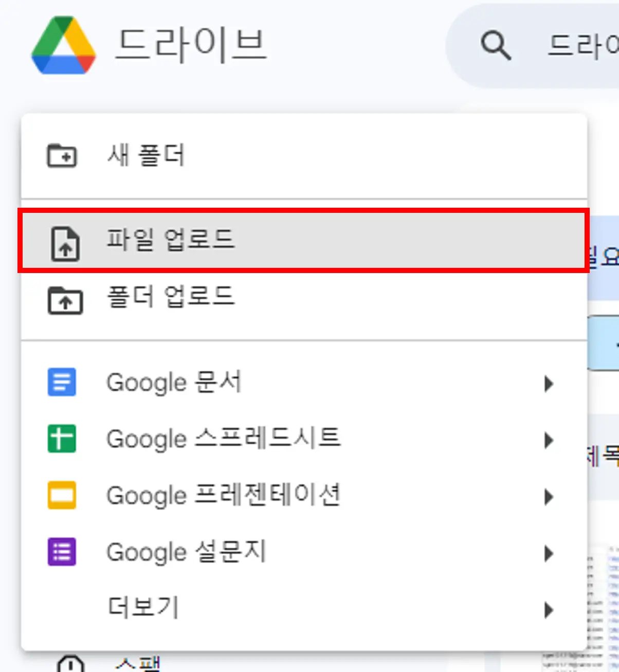Click the yellow Google Slides icon
This screenshot has width=619, height=672.
pyautogui.click(x=62, y=495)
